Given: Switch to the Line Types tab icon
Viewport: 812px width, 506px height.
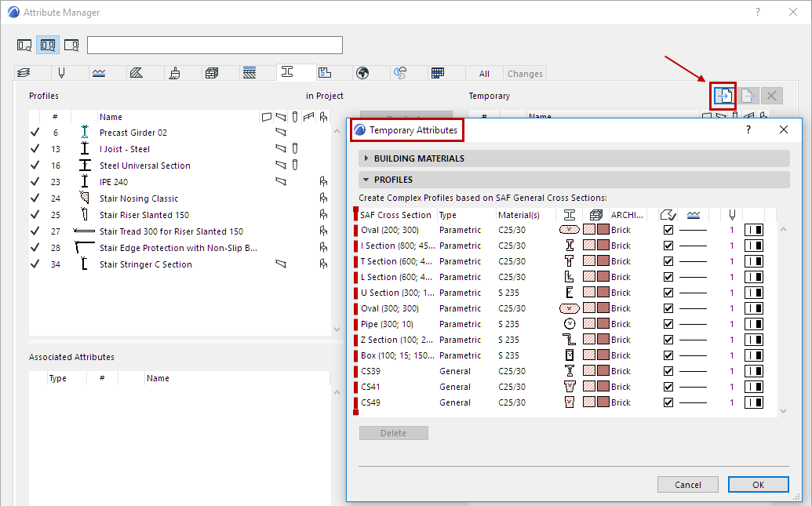Looking at the screenshot, I should point(99,73).
